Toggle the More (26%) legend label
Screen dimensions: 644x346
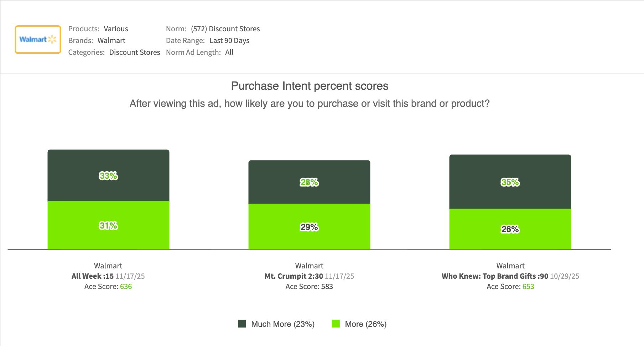(x=365, y=324)
